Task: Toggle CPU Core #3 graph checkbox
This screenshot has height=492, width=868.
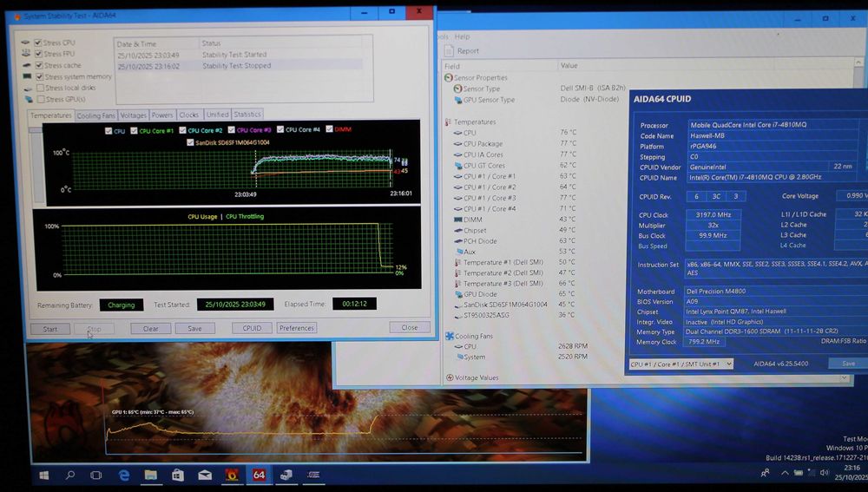Action: [232, 130]
